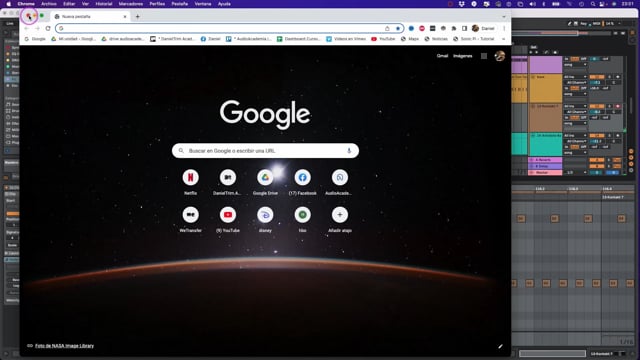
Task: Reload the page in Chrome
Action: pos(48,28)
